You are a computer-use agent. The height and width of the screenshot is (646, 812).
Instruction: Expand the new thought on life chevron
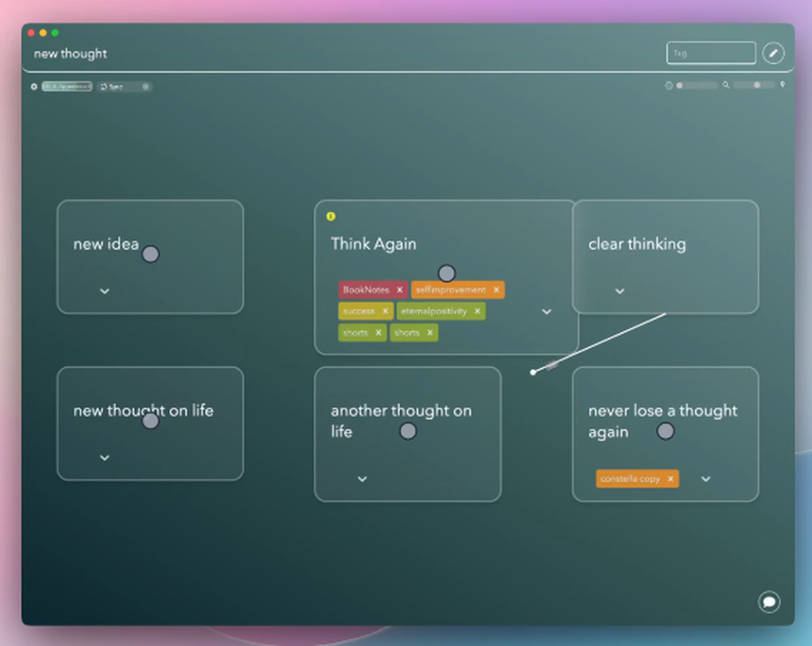point(105,458)
